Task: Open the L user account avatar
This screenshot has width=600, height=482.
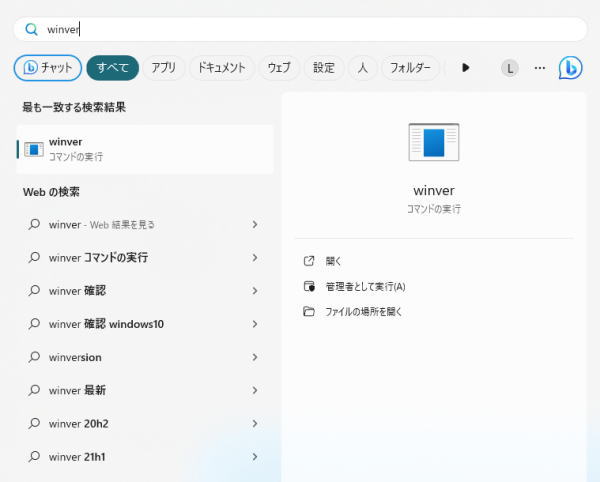Action: point(510,68)
